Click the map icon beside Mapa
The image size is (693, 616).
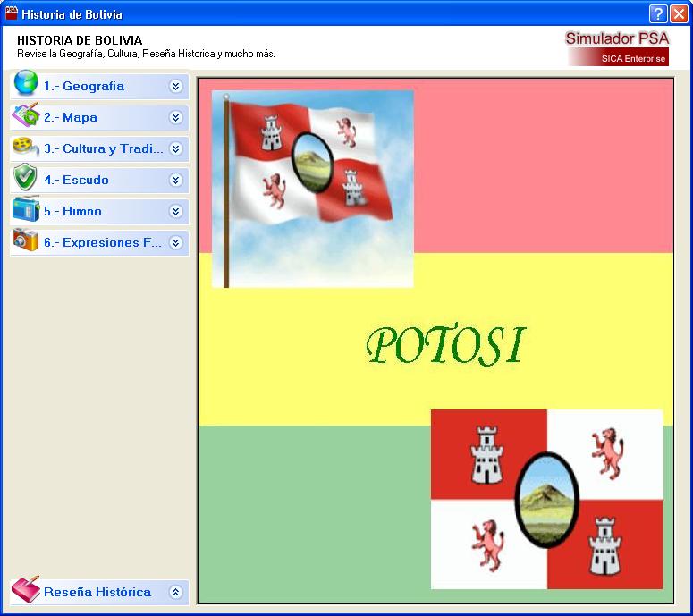click(x=25, y=117)
